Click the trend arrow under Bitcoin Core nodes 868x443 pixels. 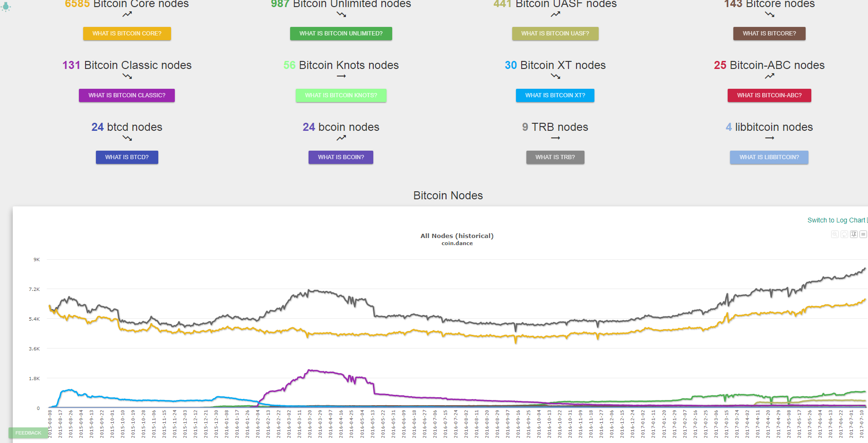[127, 15]
